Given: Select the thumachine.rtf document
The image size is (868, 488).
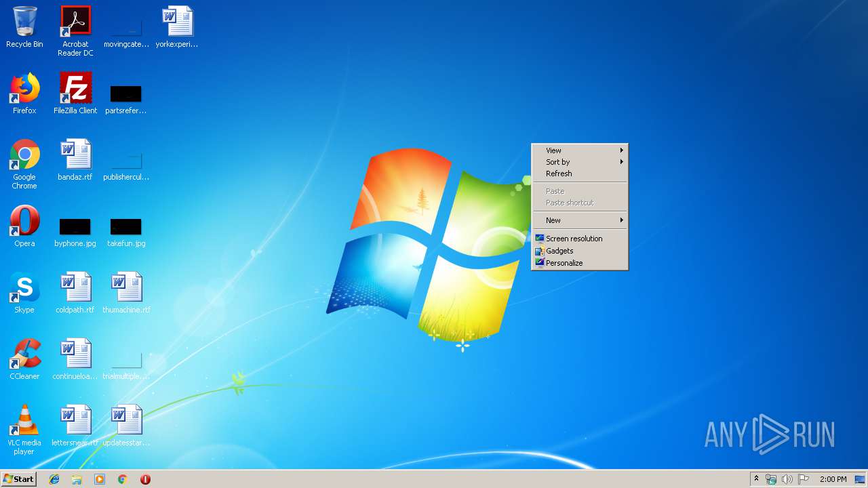Looking at the screenshot, I should pos(126,293).
